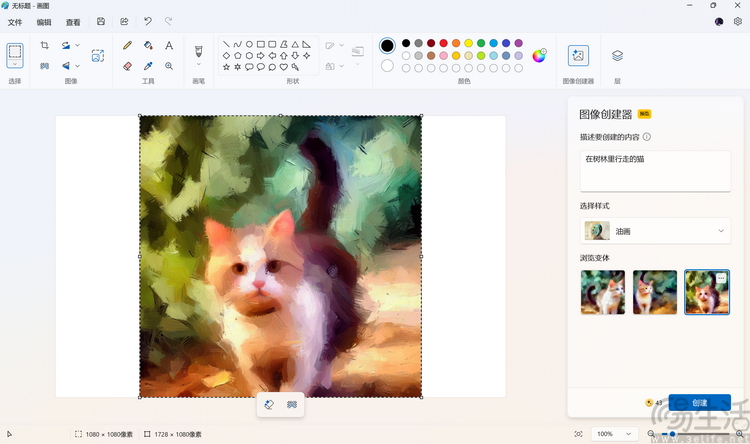The height and width of the screenshot is (444, 750).
Task: Pick the red color swatch
Action: point(444,43)
